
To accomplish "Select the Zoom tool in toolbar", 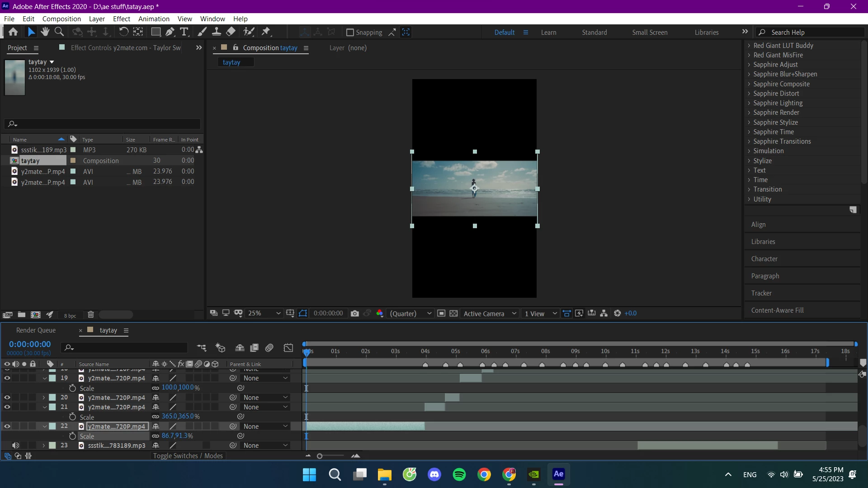I will (59, 32).
